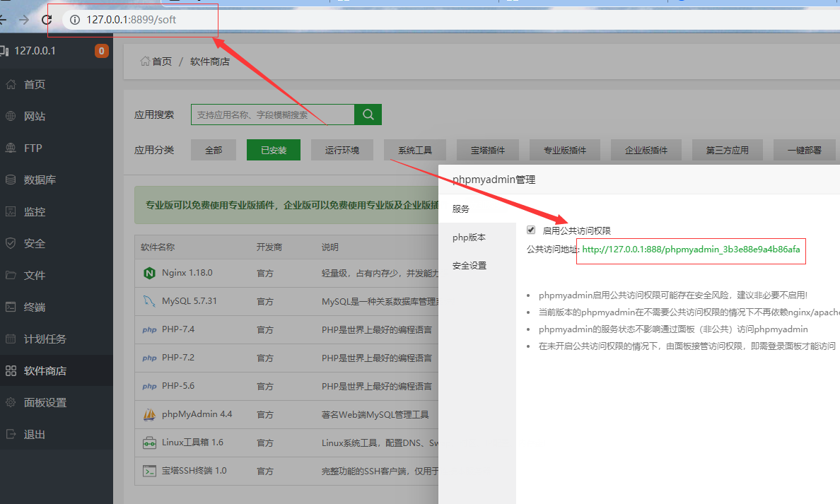
Task: Click the Linux工具箱 1.6 software name
Action: tap(192, 443)
